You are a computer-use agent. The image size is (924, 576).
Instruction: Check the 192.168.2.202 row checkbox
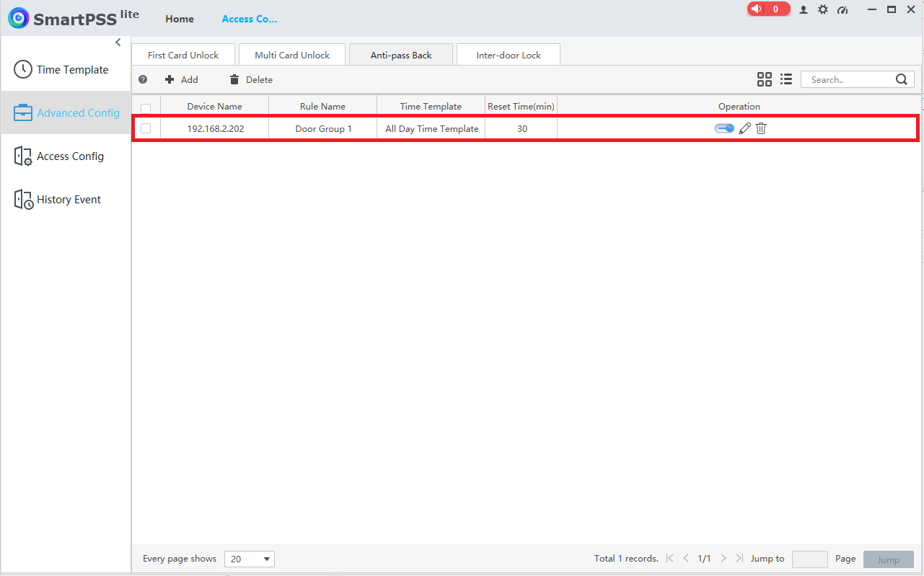pyautogui.click(x=146, y=128)
